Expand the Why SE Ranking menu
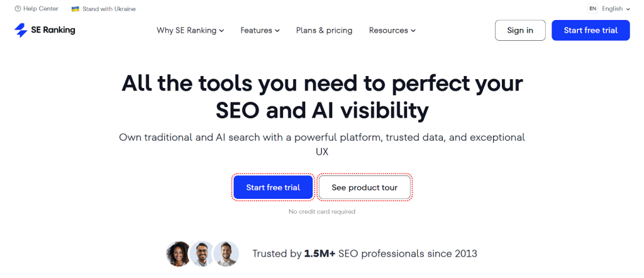644x278 pixels. [190, 30]
